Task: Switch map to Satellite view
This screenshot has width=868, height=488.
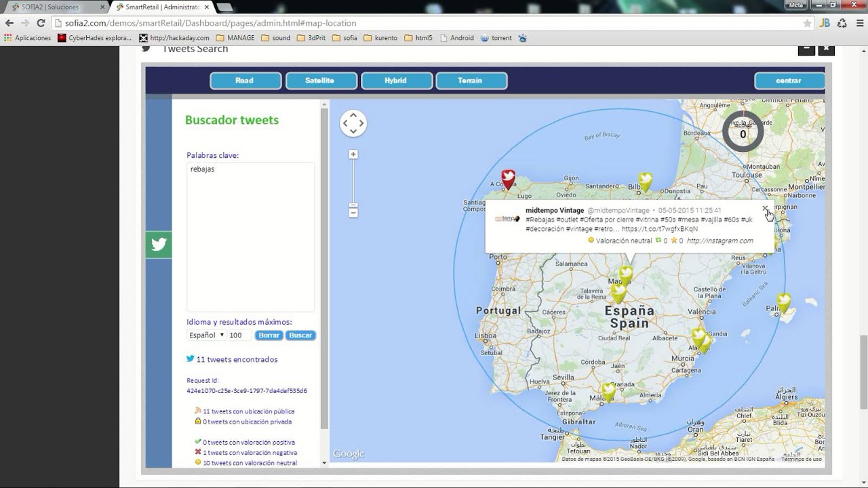Action: tap(321, 81)
